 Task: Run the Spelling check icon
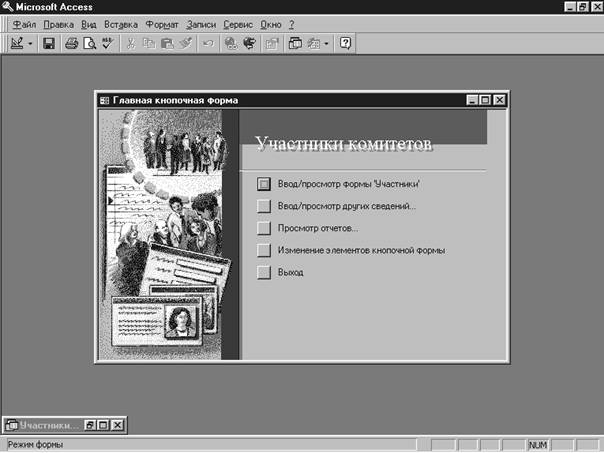107,43
